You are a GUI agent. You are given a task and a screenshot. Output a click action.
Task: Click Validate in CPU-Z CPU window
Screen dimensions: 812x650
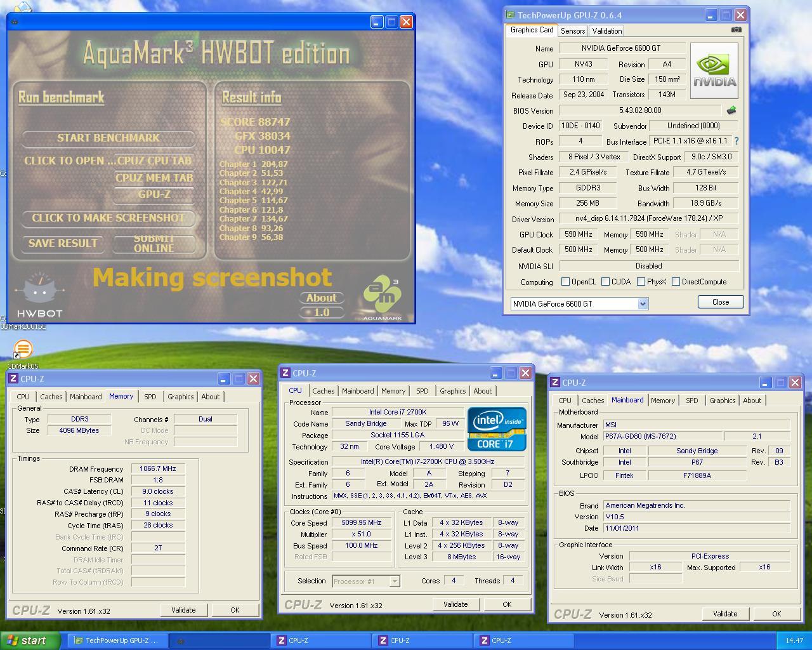coord(455,604)
